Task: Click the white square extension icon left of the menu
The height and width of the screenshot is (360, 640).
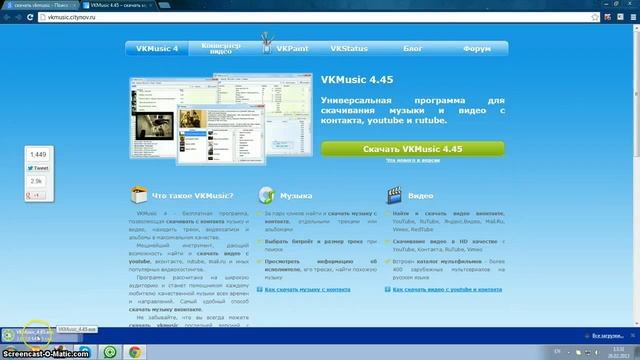Action: pos(620,17)
